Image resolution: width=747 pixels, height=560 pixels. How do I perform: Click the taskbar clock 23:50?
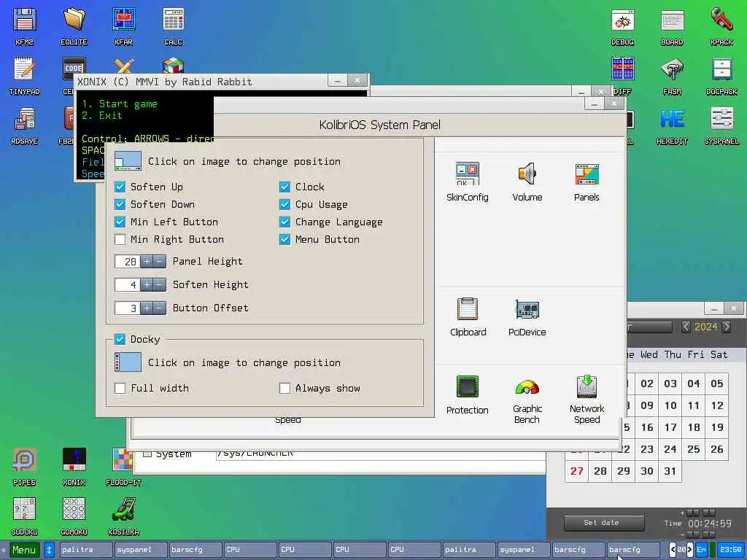pos(731,550)
